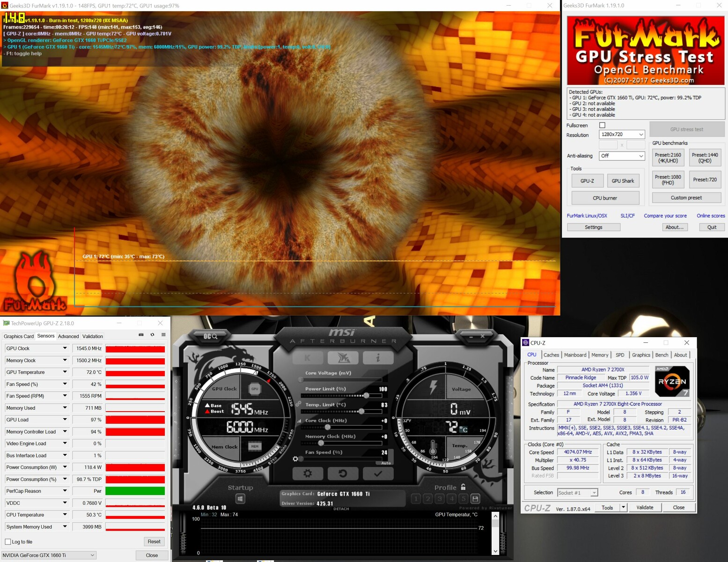Click the GPU Shark button in FurMark
Image resolution: width=728 pixels, height=562 pixels.
[x=623, y=181]
